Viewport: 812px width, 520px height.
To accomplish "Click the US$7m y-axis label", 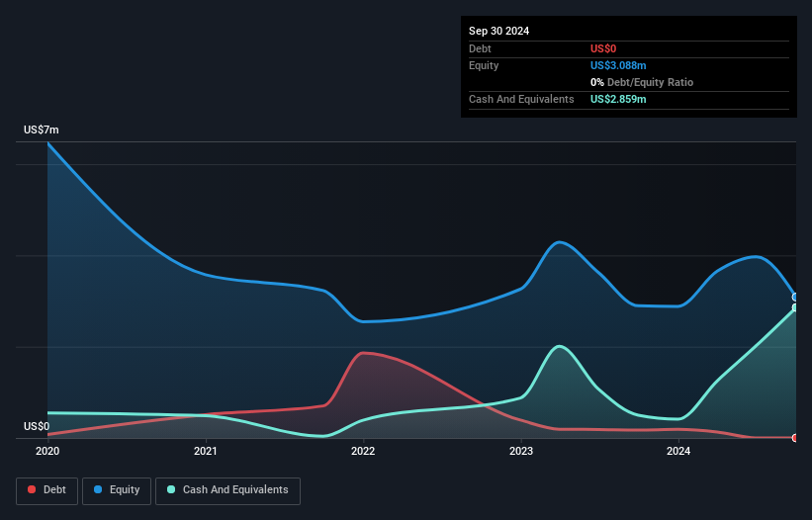I will click(x=42, y=130).
